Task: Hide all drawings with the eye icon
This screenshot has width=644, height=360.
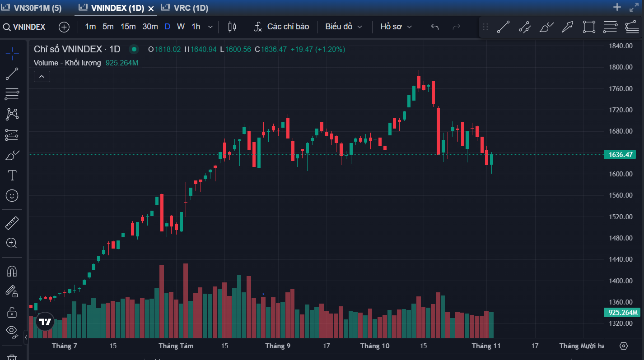Action: (x=12, y=331)
